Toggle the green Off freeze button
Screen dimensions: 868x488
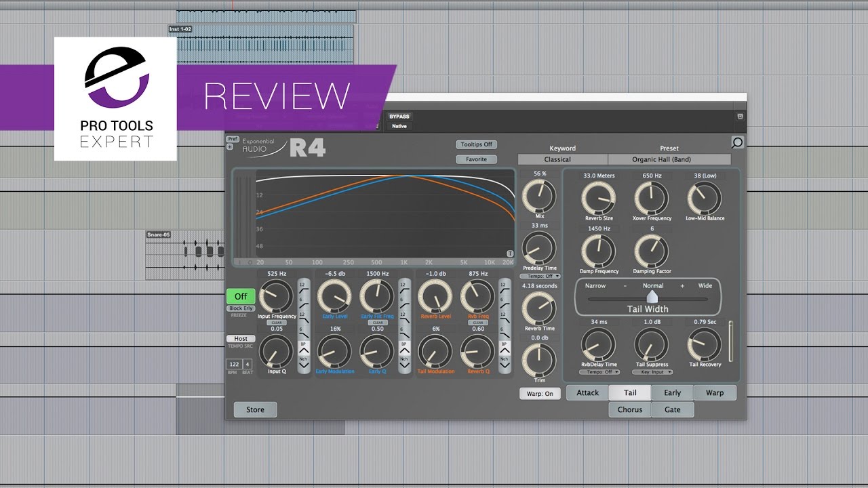click(x=241, y=296)
